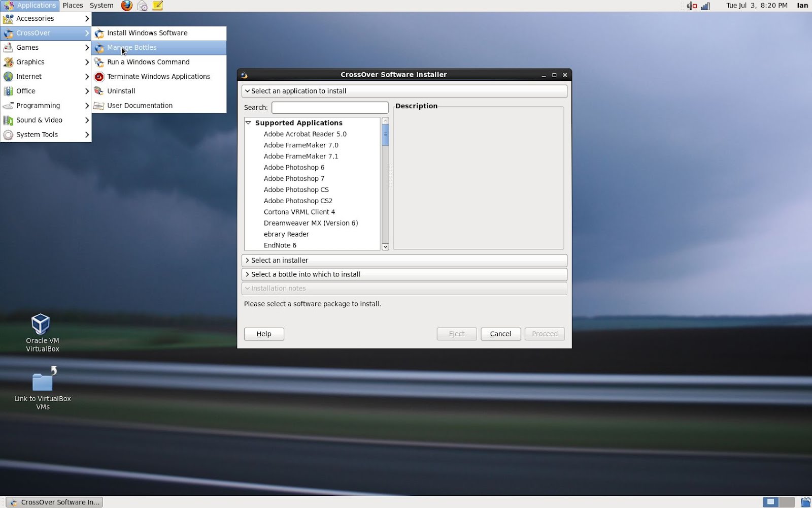812x508 pixels.
Task: Click the Search input field
Action: point(330,108)
